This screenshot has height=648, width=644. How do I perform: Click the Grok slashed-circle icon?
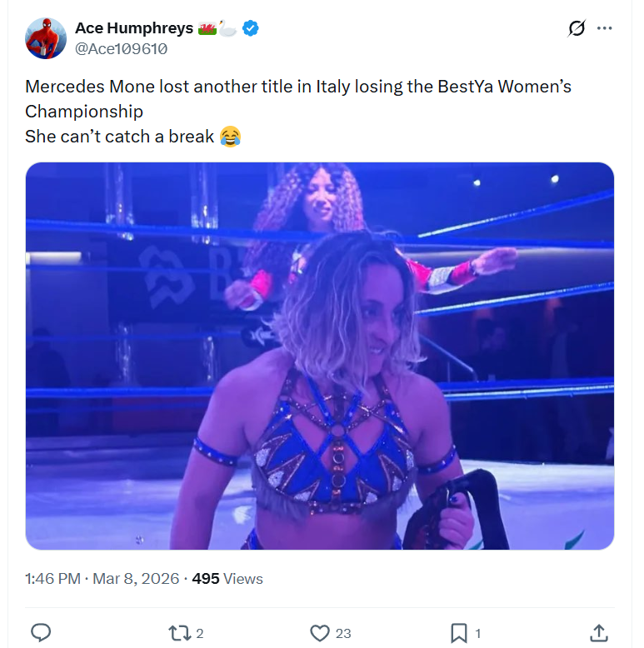576,29
